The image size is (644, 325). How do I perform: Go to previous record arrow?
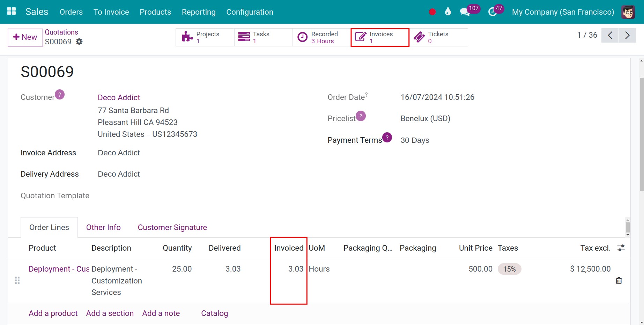coord(610,35)
